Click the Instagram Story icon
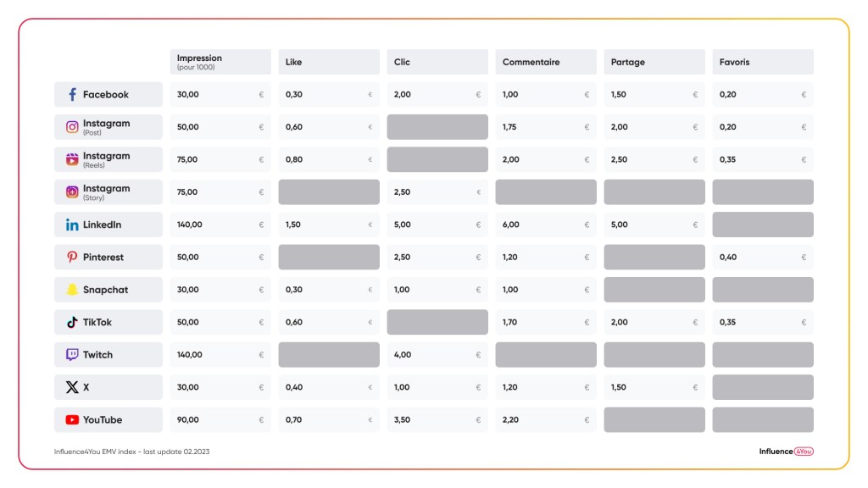 point(72,192)
